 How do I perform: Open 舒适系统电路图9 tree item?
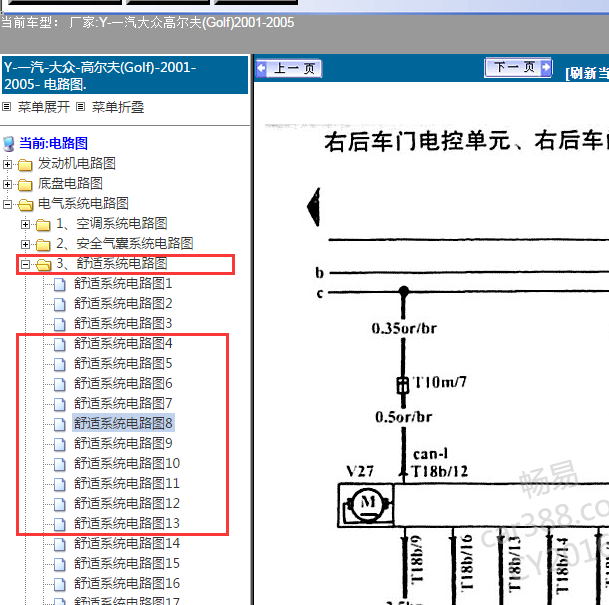(x=123, y=444)
